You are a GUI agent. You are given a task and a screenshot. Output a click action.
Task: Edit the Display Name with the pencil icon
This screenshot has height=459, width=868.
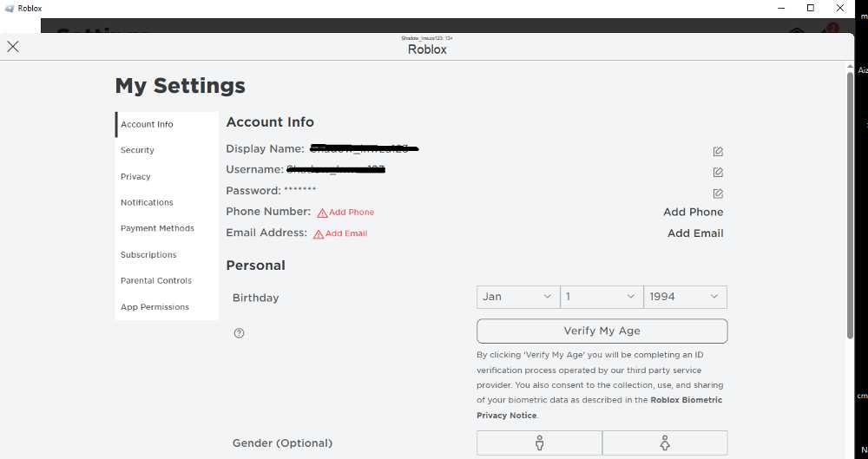(718, 152)
